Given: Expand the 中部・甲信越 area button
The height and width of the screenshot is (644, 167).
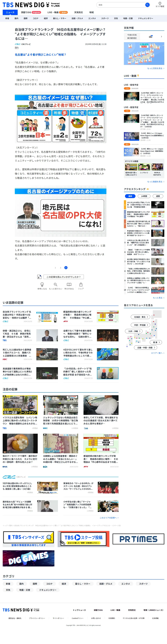Looking at the screenshot, I should 140,325.
